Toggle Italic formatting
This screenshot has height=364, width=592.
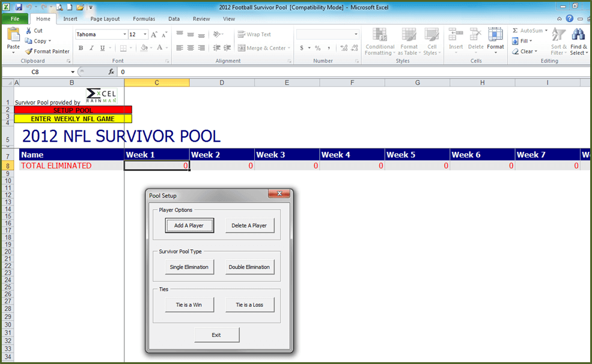(92, 48)
